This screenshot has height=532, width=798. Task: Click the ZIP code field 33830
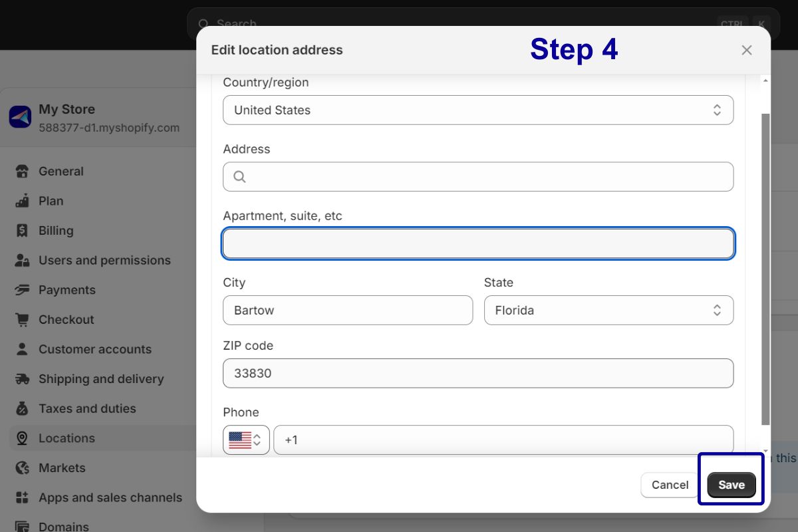(478, 374)
